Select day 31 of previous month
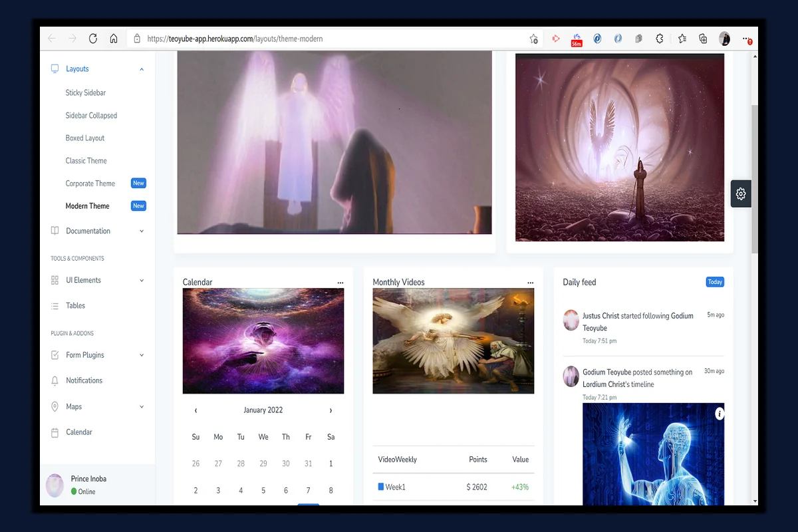This screenshot has height=532, width=798. tap(308, 464)
